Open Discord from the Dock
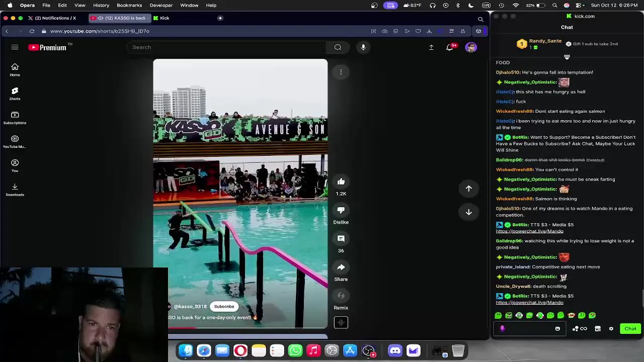This screenshot has height=362, width=644. coord(395,350)
